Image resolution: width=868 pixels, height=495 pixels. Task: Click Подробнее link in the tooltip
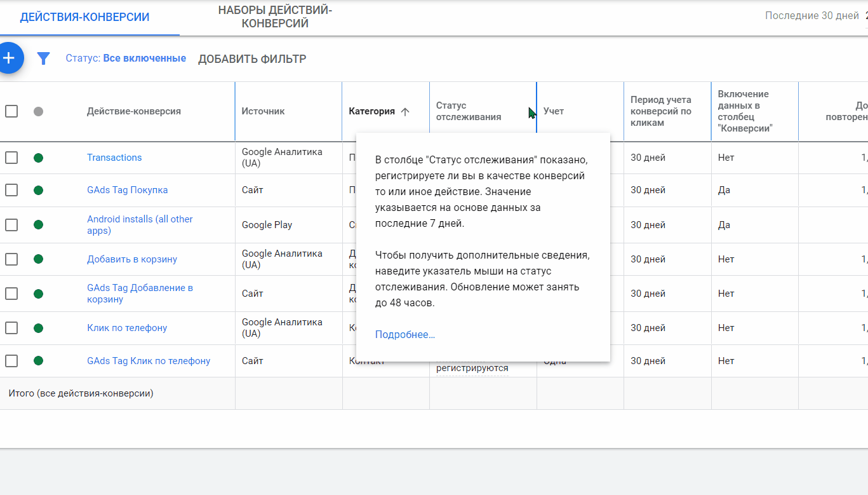click(405, 335)
